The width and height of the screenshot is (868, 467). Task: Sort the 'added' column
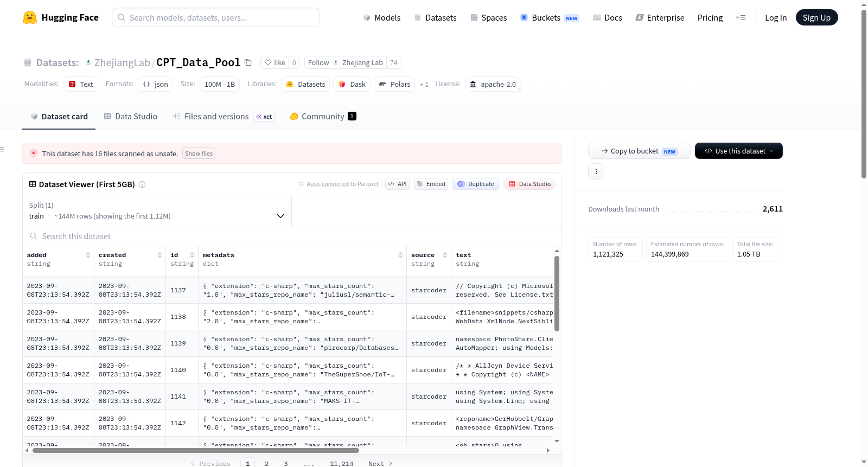(x=88, y=255)
